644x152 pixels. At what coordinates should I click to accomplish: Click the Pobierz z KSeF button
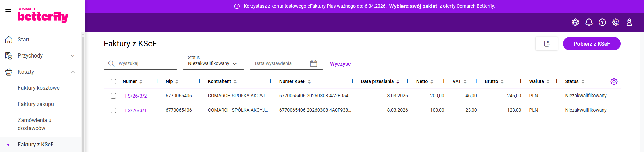click(x=592, y=44)
